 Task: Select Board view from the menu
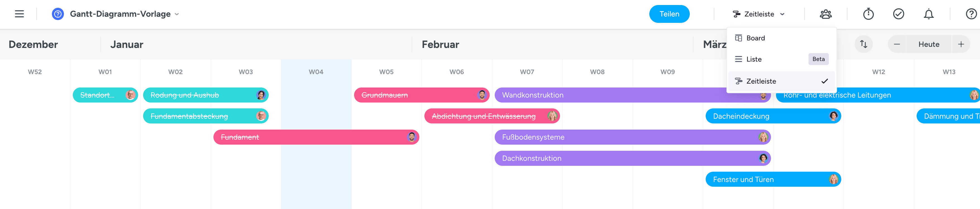[x=756, y=38]
